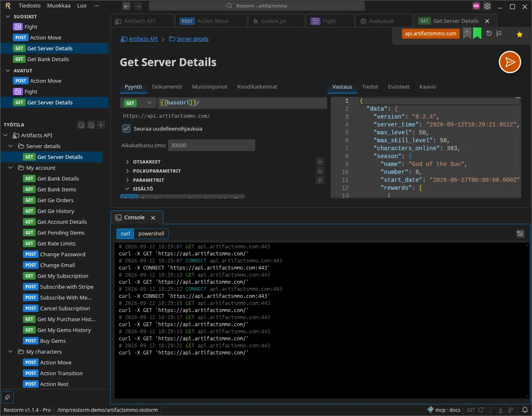The height and width of the screenshot is (416, 532).
Task: Click the Aikakatkaisu timeout field
Action: [211, 146]
